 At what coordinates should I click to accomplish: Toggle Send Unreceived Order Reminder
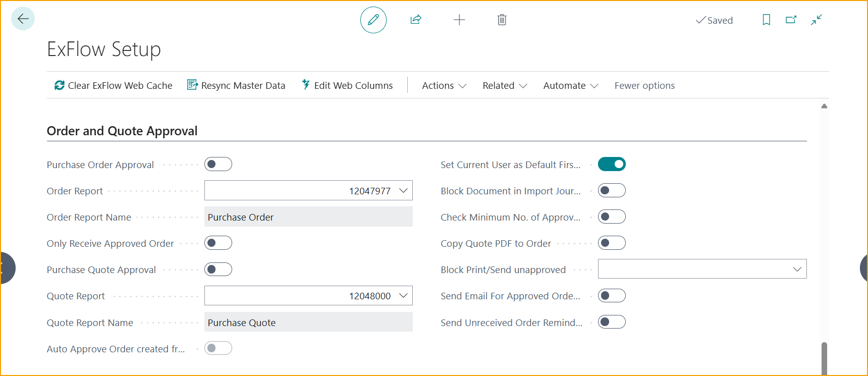[612, 321]
